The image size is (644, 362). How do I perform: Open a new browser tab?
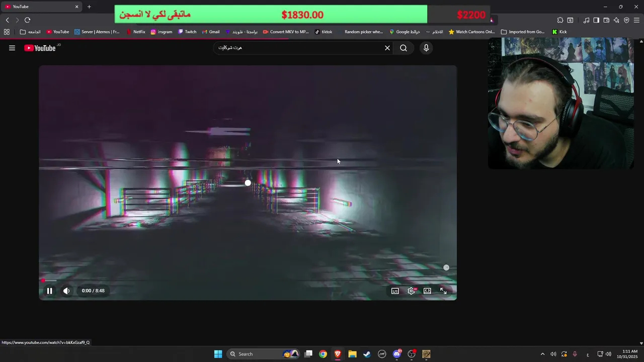[89, 7]
